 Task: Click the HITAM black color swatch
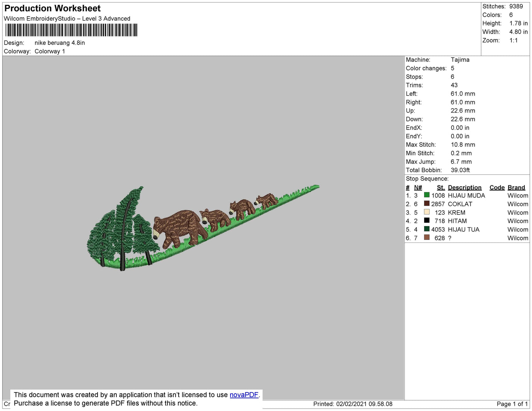pyautogui.click(x=427, y=220)
